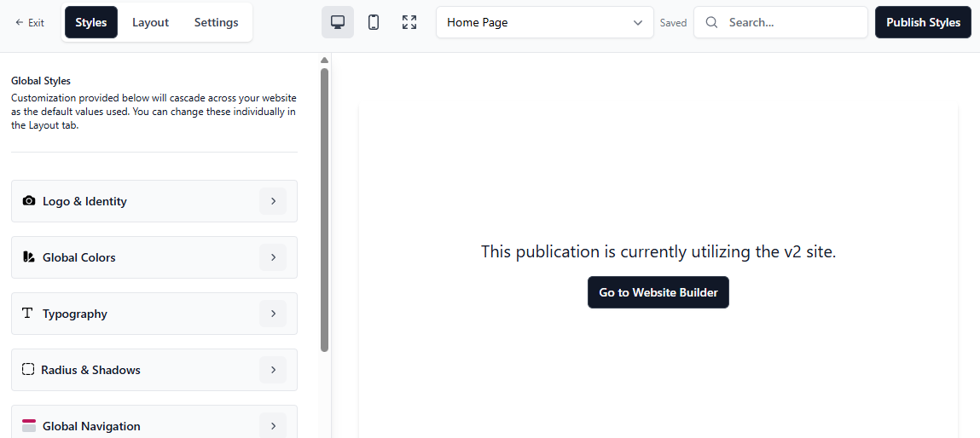Click Go to Website Builder button
Screen dimensions: 980x438
coord(658,292)
